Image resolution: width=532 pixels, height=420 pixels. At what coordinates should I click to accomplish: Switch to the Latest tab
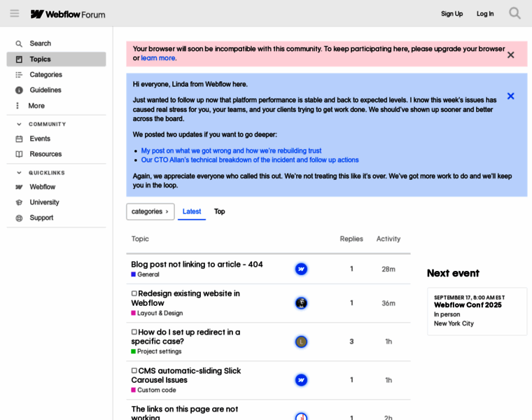192,211
